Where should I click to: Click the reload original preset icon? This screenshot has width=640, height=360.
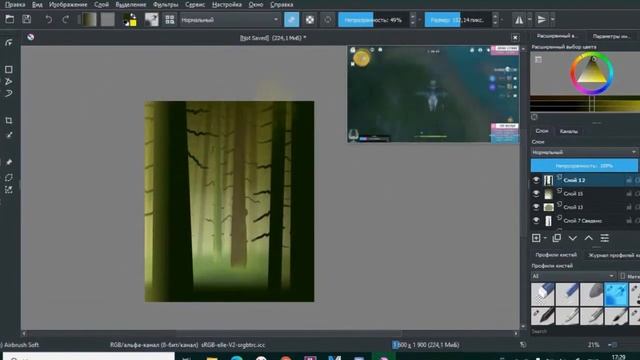click(x=328, y=20)
